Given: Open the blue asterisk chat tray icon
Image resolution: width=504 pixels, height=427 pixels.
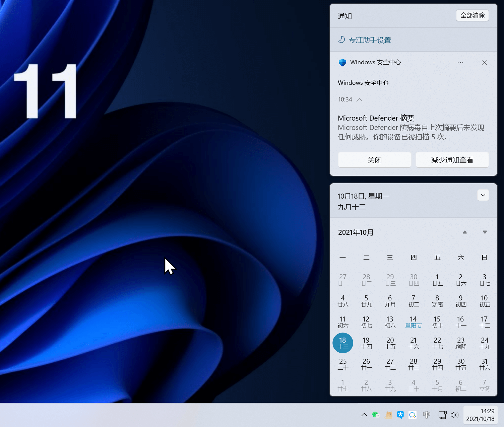Looking at the screenshot, I should tap(400, 415).
